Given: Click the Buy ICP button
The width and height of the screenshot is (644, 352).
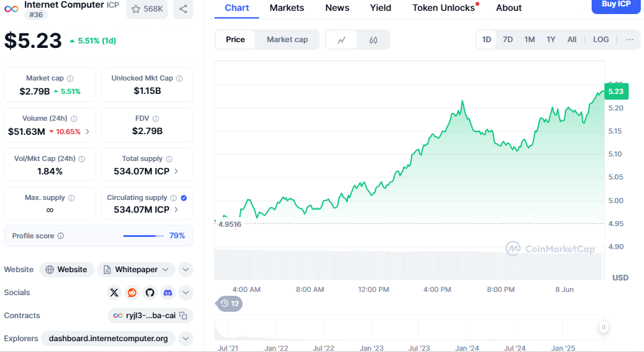Looking at the screenshot, I should point(616,5).
